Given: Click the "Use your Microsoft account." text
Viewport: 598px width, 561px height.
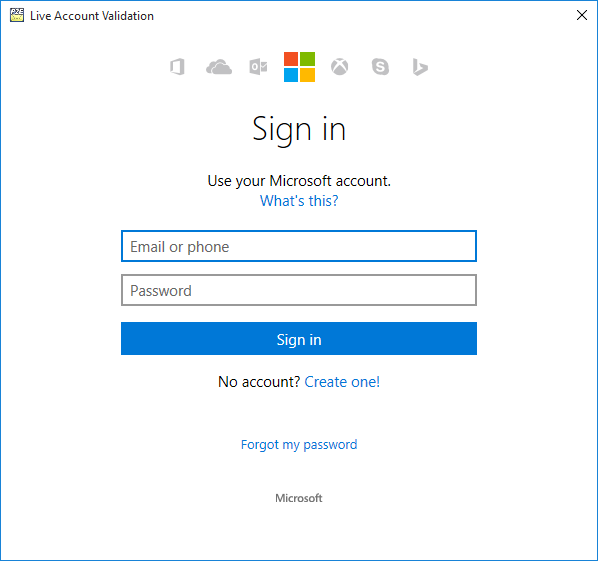Looking at the screenshot, I should pyautogui.click(x=299, y=181).
